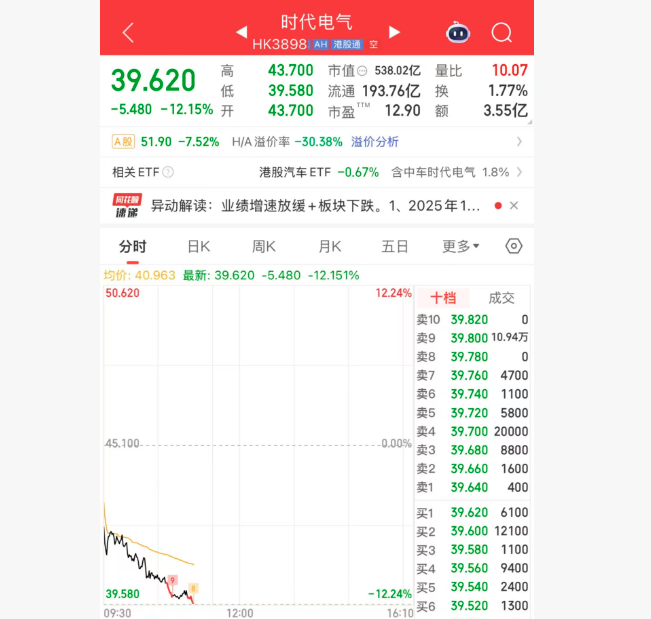Tap the back arrow in the header

tap(128, 33)
